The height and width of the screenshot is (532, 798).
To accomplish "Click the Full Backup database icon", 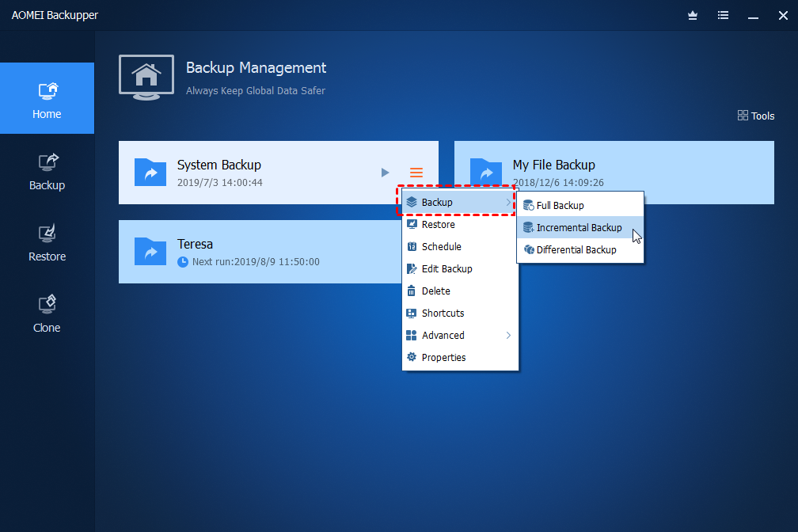I will point(529,205).
